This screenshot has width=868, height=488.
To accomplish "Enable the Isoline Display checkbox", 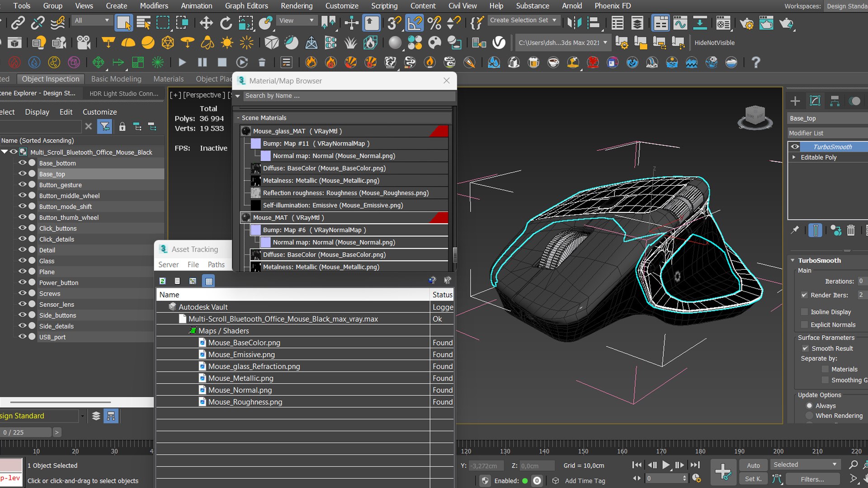I will [805, 312].
